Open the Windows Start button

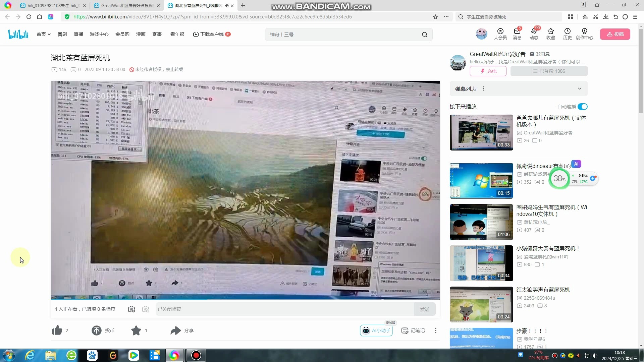[x=9, y=355]
